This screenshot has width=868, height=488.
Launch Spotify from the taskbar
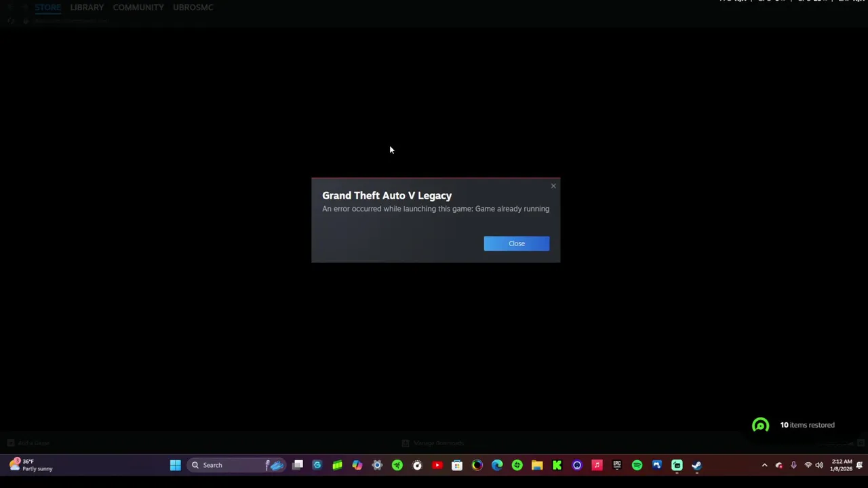tap(637, 465)
